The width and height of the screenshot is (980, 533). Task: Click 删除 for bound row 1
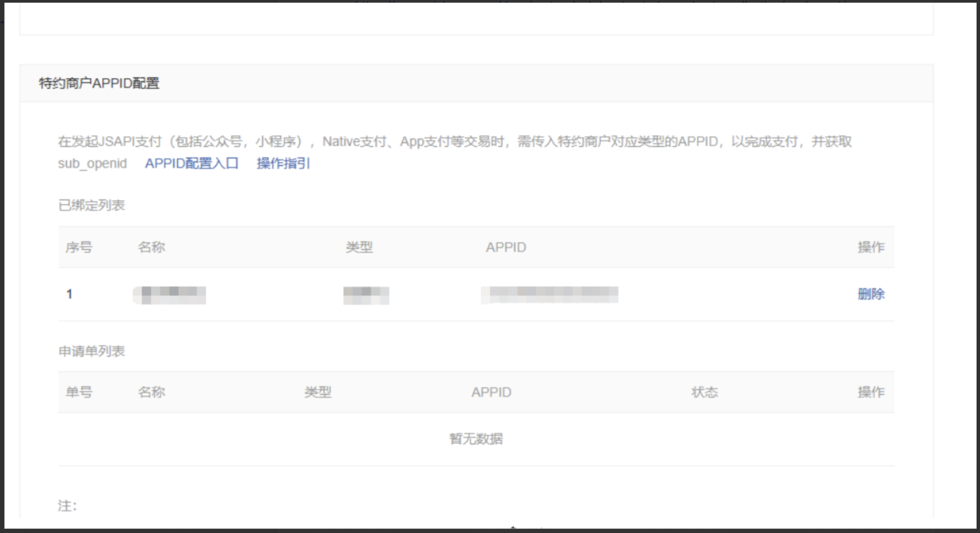[871, 294]
